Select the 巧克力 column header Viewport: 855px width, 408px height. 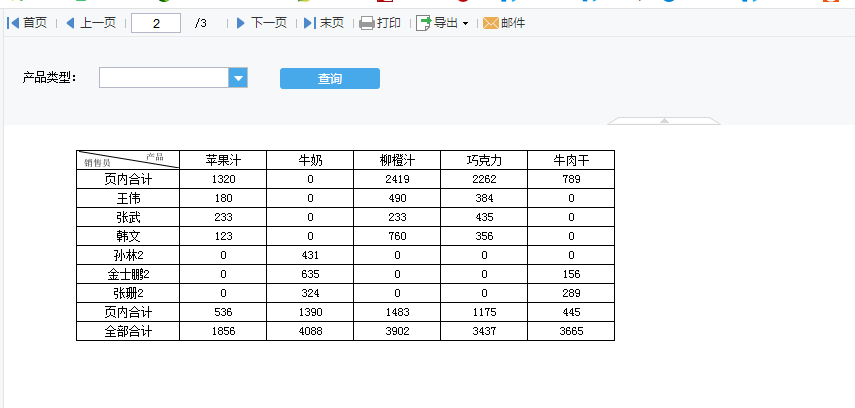point(484,160)
